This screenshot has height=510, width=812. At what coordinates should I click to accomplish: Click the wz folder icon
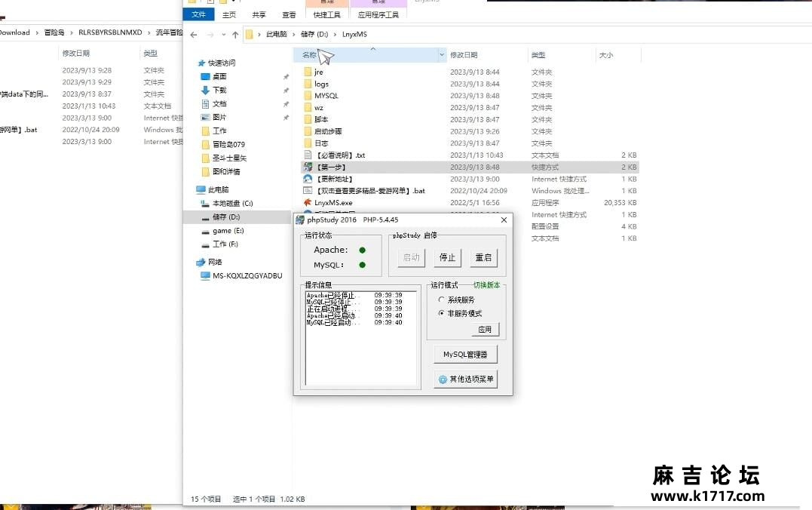tap(308, 108)
